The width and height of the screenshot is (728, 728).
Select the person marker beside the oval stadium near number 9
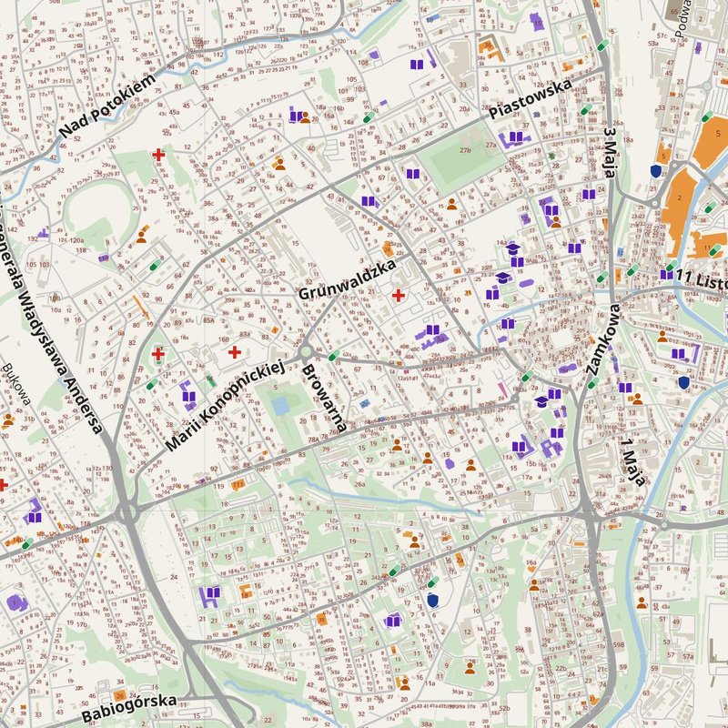142,238
